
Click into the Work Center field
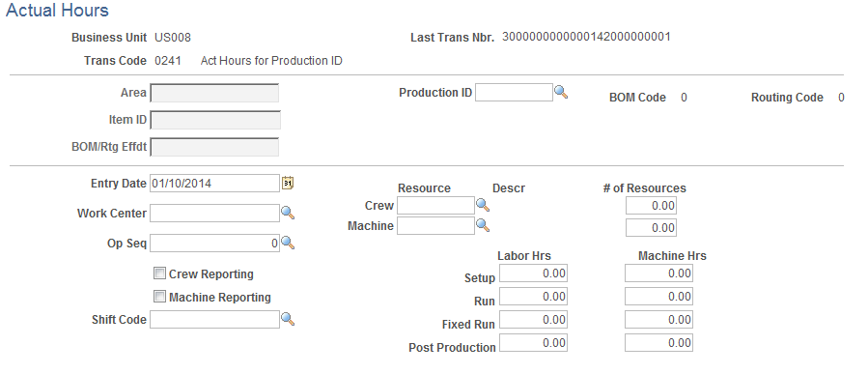click(x=214, y=214)
